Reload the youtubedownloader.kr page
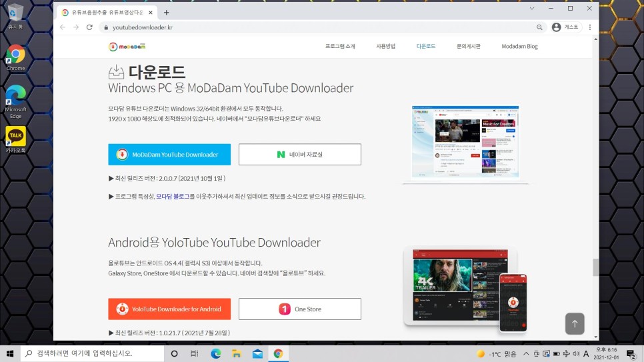Viewport: 644px width, 362px height. [x=89, y=27]
